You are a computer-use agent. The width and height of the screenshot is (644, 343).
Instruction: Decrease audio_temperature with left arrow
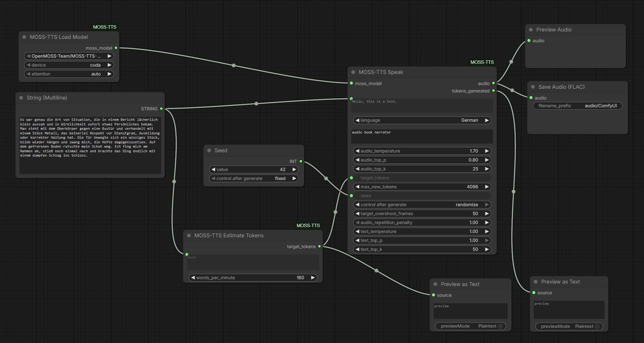tap(357, 151)
